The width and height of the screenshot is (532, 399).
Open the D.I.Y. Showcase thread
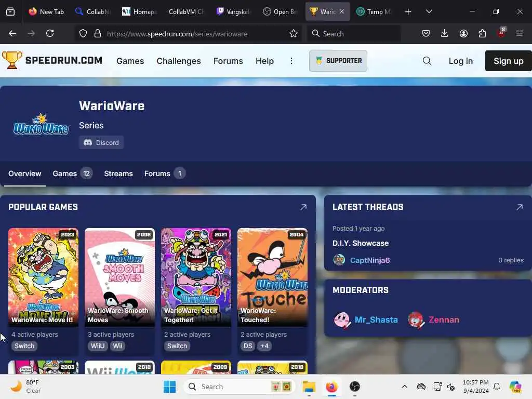pos(361,243)
